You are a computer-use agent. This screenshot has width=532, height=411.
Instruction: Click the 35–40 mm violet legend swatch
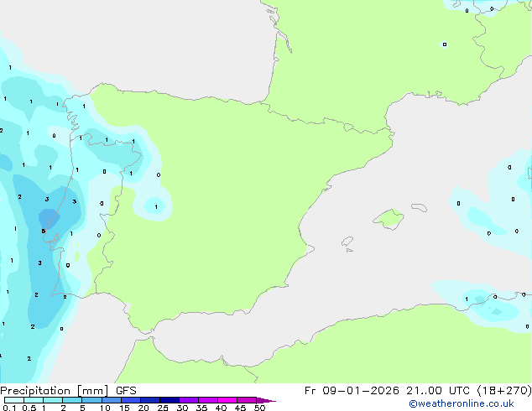click(x=208, y=400)
